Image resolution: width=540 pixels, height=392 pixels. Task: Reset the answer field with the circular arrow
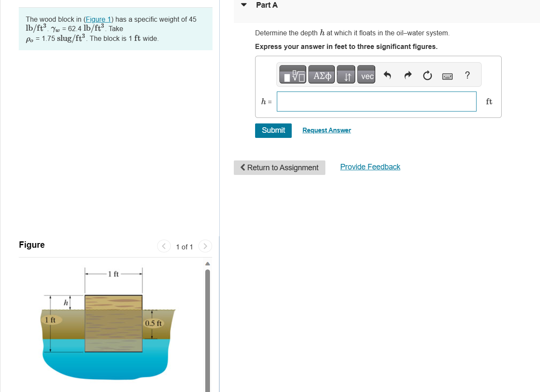427,76
